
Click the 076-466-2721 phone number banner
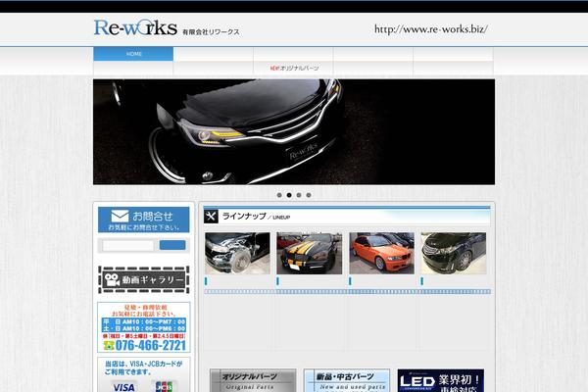pos(144,327)
